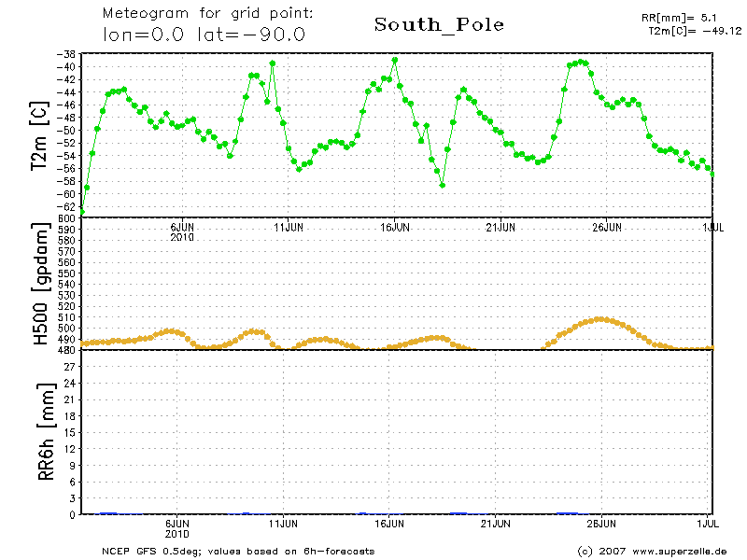Select 16JUN marker below the temperature chart
This screenshot has height=560, width=747.
(x=394, y=227)
